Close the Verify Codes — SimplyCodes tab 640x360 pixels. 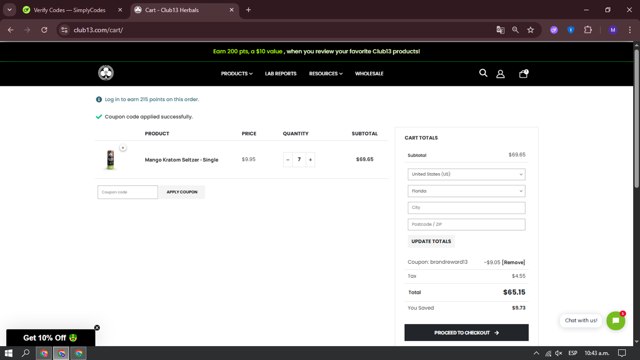coord(120,10)
